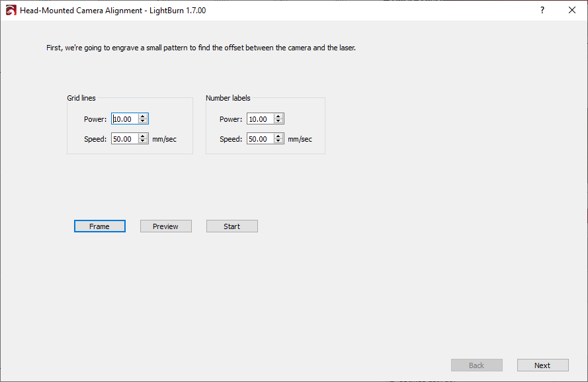Close the Camera Alignment dialog
Image resolution: width=588 pixels, height=382 pixels.
572,11
